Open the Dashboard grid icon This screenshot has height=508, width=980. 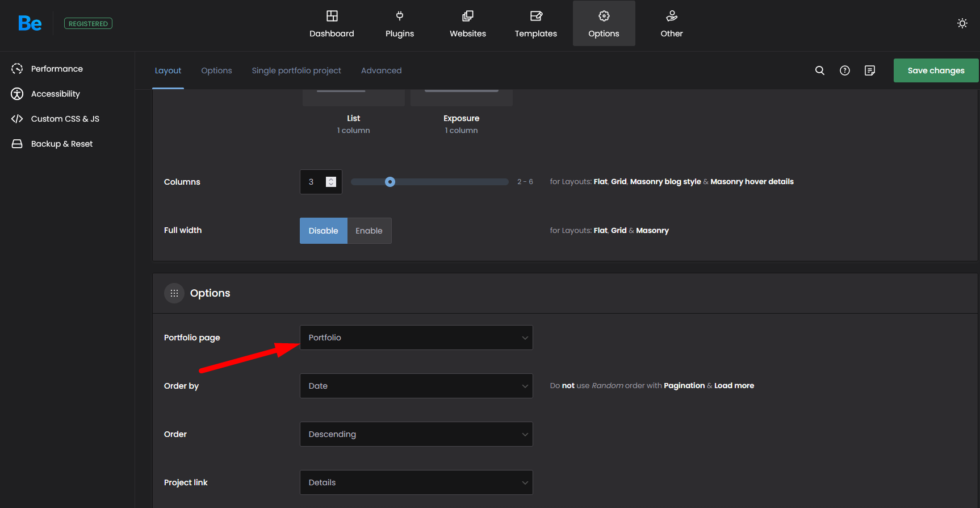point(332,16)
